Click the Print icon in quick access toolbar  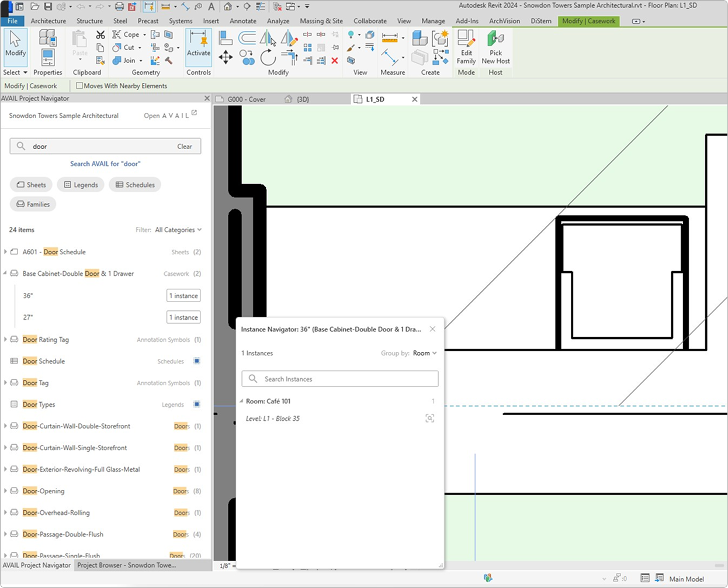119,6
